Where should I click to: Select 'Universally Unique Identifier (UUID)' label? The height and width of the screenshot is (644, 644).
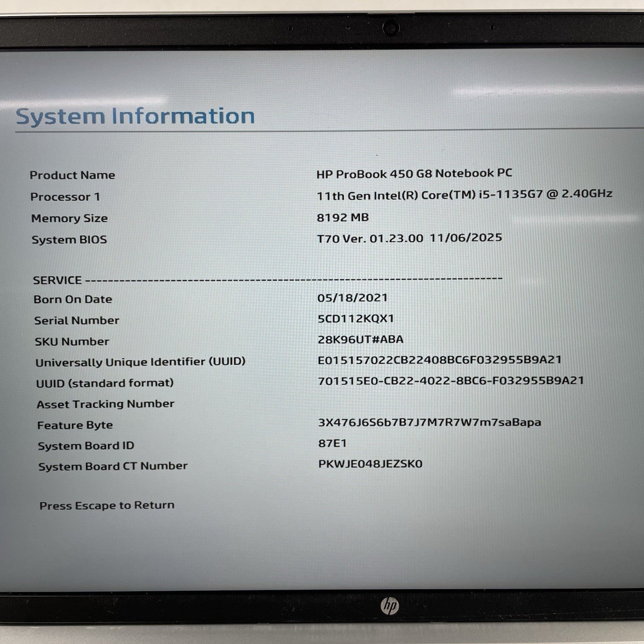pos(140,362)
